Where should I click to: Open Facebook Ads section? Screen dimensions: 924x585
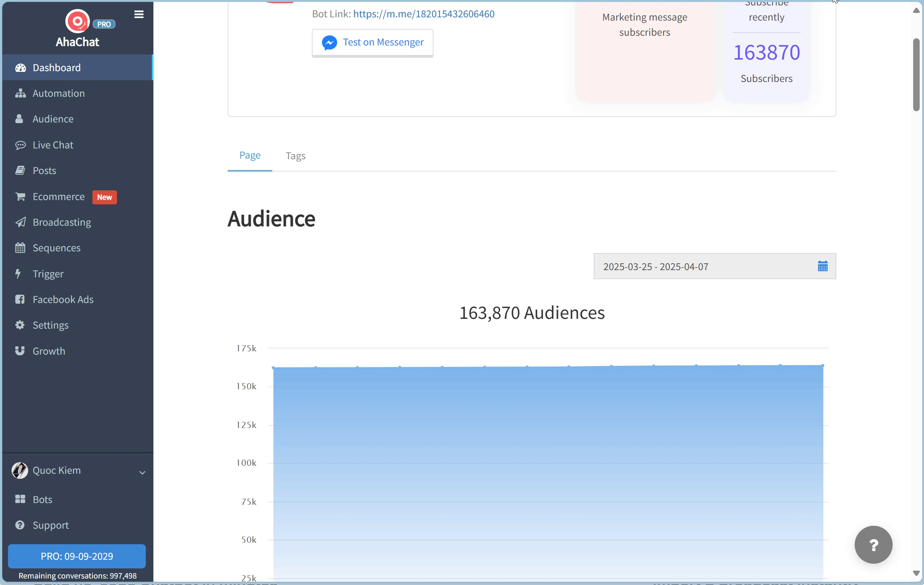[x=62, y=299]
